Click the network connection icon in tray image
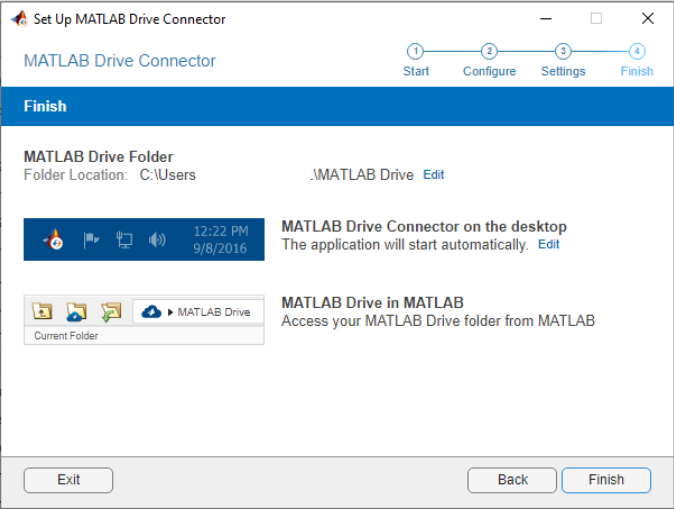The height and width of the screenshot is (509, 674). (124, 240)
